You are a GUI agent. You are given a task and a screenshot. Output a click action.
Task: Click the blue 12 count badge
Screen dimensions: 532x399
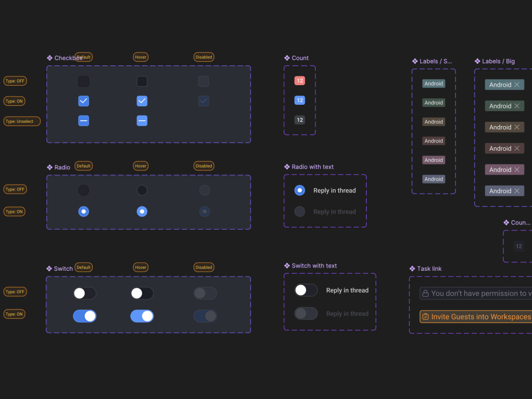point(300,101)
